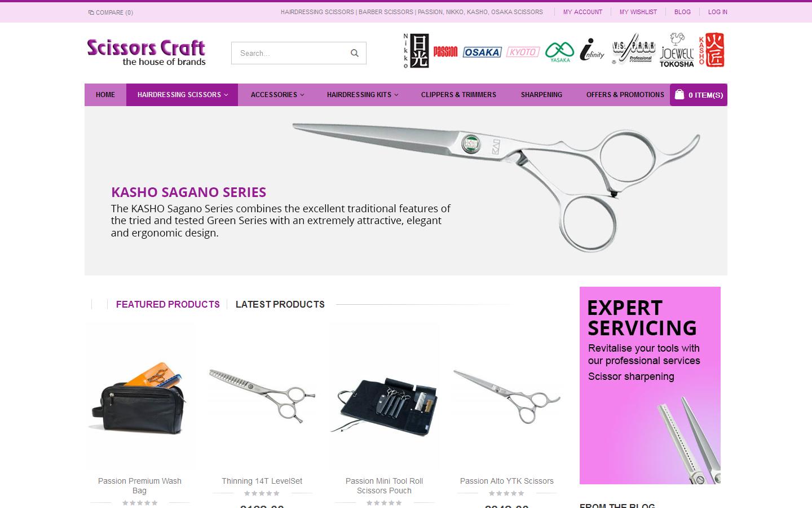Image resolution: width=812 pixels, height=508 pixels.
Task: Select the Infinity brand logo
Action: pos(592,51)
